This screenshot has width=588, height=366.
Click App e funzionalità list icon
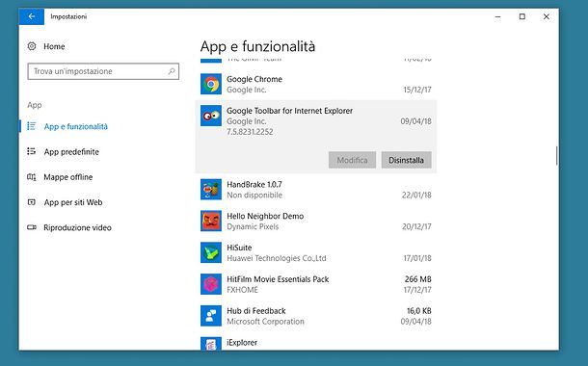[x=32, y=126]
